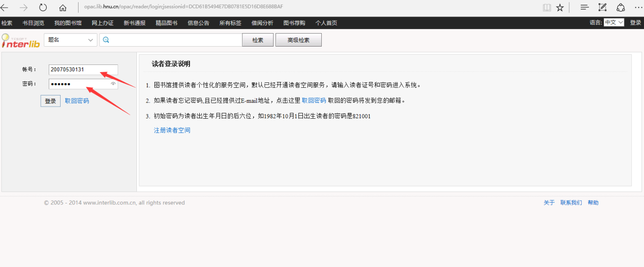This screenshot has height=267, width=644.
Task: Add page to favorites star icon
Action: tap(560, 8)
